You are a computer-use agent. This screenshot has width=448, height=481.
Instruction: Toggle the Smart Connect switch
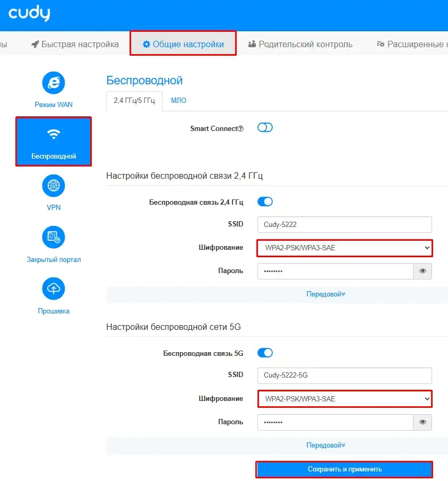pos(265,128)
